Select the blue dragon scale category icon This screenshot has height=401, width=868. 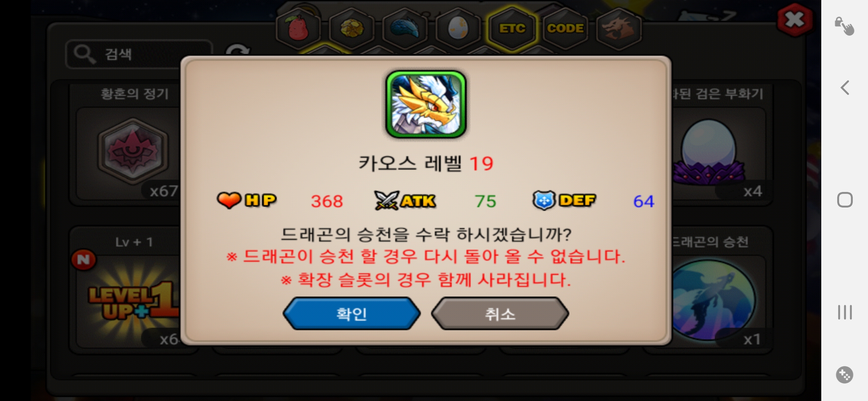(x=405, y=28)
